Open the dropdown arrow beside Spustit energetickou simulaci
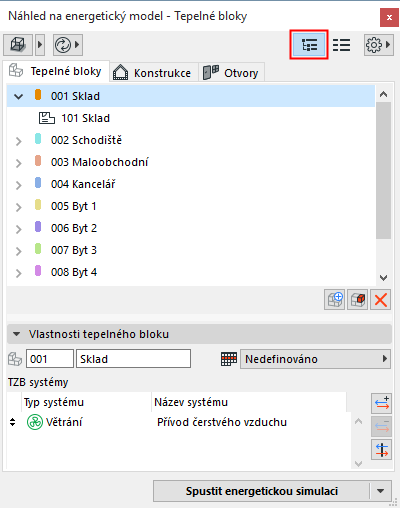This screenshot has width=400, height=508. pyautogui.click(x=381, y=491)
